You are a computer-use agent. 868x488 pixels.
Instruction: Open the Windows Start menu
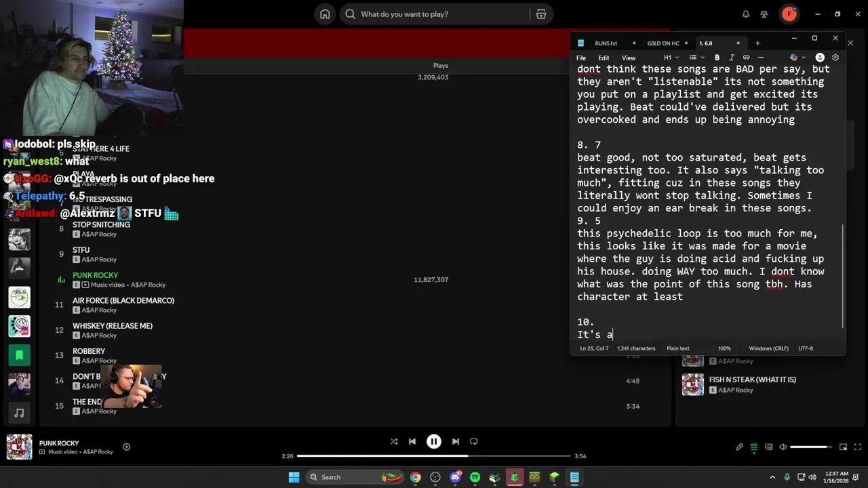pos(294,477)
